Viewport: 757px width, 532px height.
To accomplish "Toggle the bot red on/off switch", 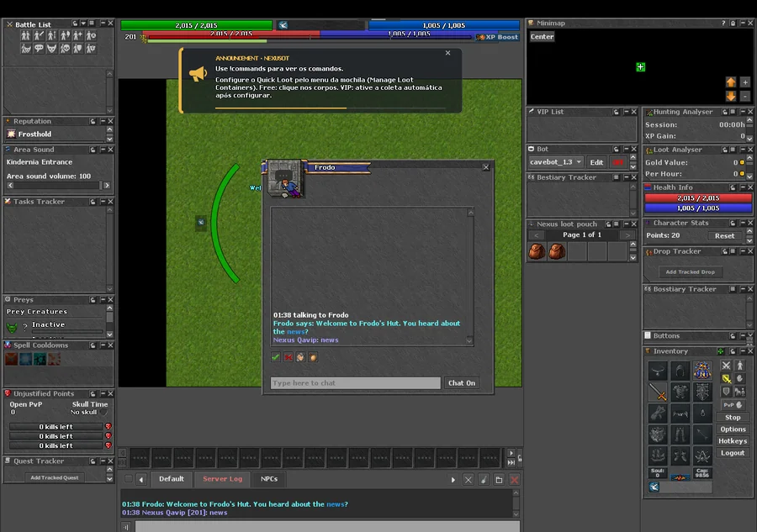I will [x=618, y=162].
